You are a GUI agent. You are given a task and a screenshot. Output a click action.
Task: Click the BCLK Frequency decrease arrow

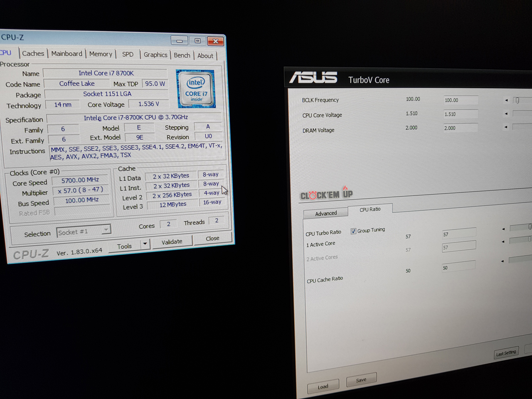pos(506,100)
